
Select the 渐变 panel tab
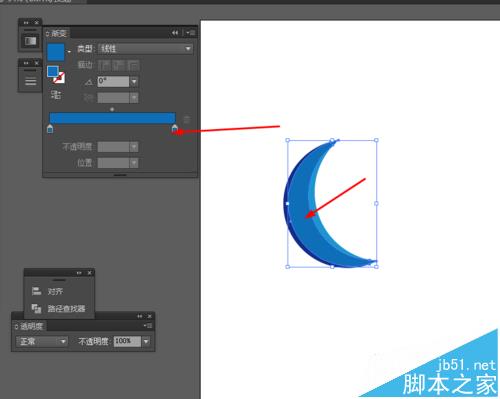57,33
